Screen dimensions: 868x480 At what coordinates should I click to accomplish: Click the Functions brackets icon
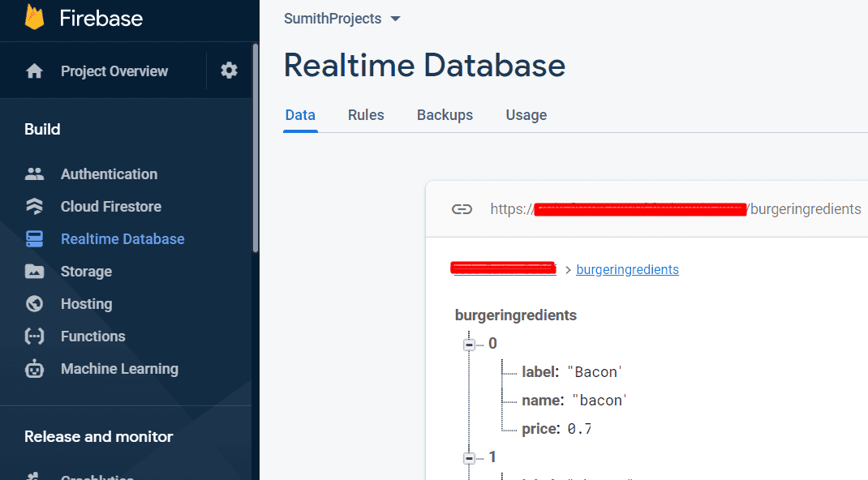(34, 336)
